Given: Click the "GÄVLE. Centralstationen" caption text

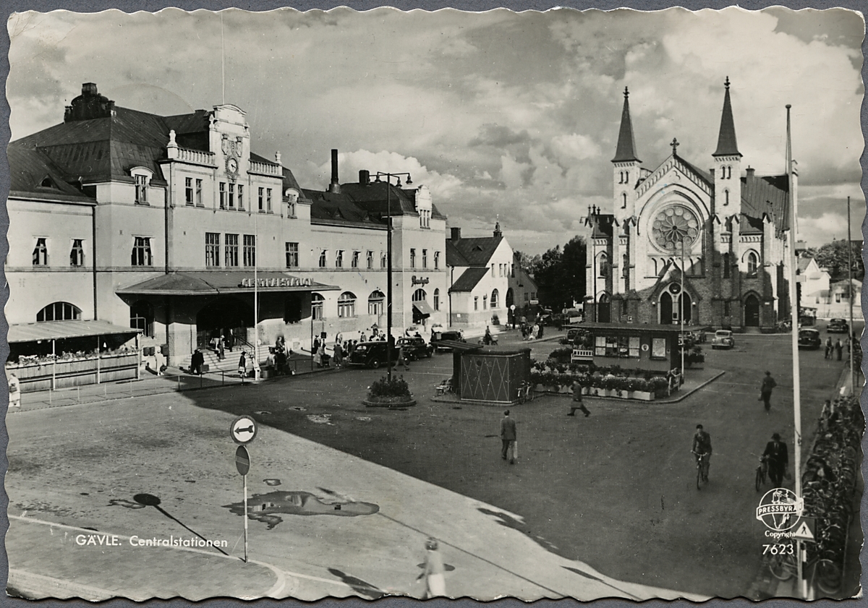Looking at the screenshot, I should (x=151, y=541).
